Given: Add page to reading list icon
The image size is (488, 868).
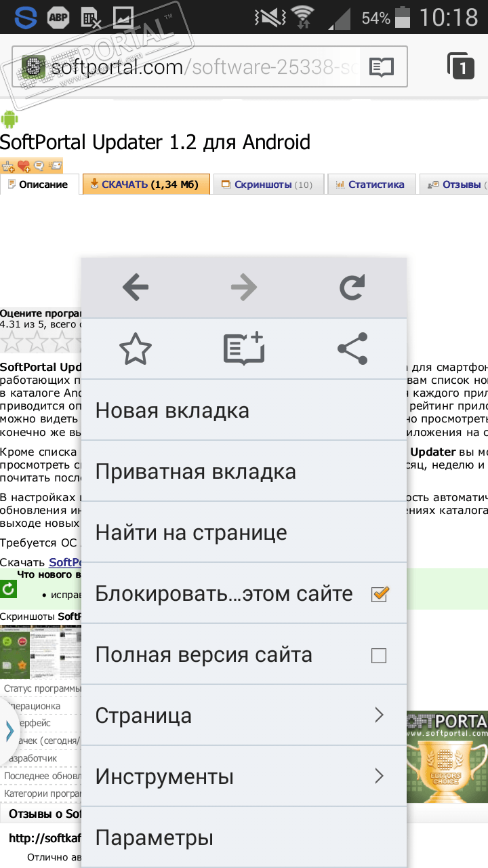Looking at the screenshot, I should coord(244,349).
